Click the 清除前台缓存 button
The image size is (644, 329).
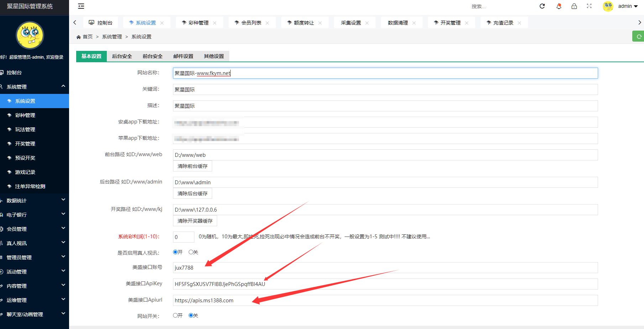tap(192, 166)
